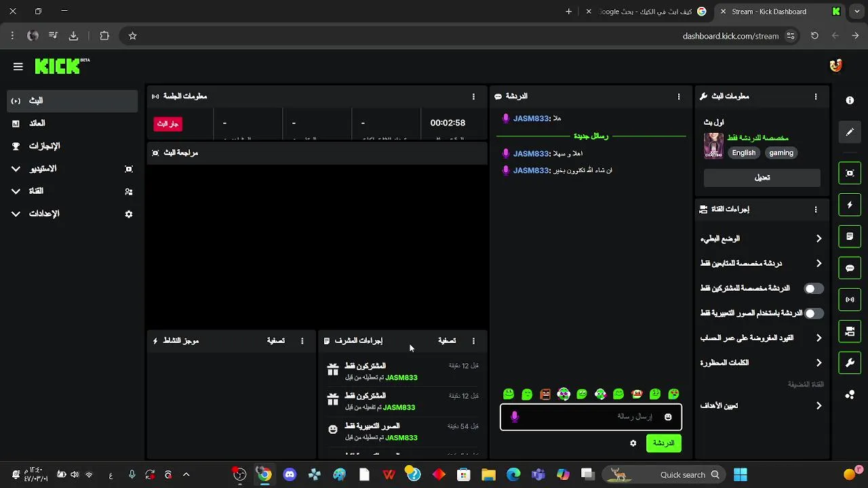Toggle subscribers-only chat switch (للمشتركين فقط)
This screenshot has height=488, width=868.
tap(814, 289)
